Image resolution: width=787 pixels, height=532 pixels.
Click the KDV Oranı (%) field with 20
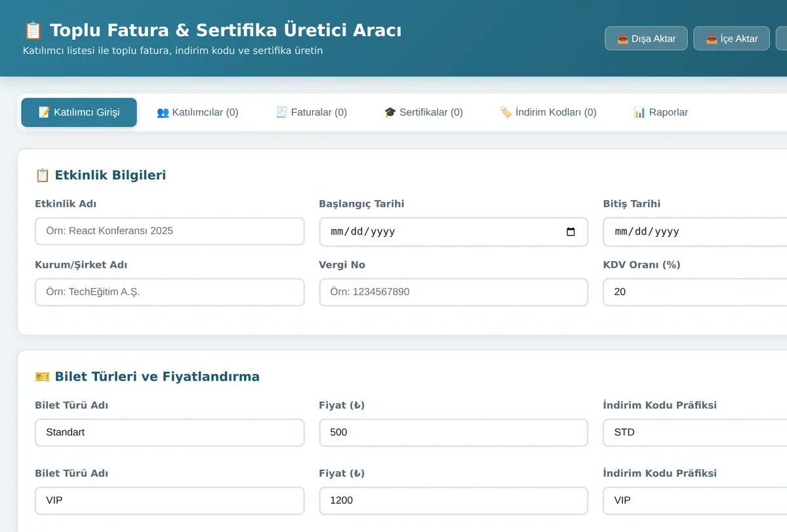point(695,293)
